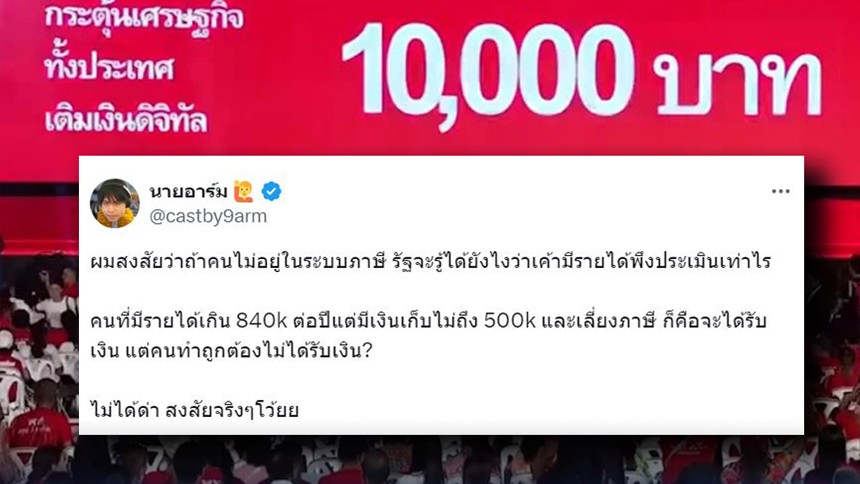Screen dimensions: 860x484
Task: Open the นายอาร์ม profile avatar
Action: pos(114,203)
